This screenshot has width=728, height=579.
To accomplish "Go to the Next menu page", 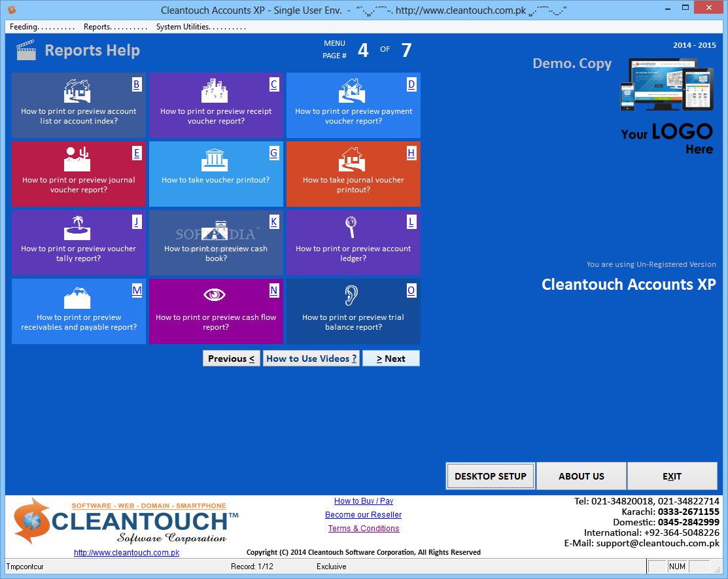I will coord(391,359).
